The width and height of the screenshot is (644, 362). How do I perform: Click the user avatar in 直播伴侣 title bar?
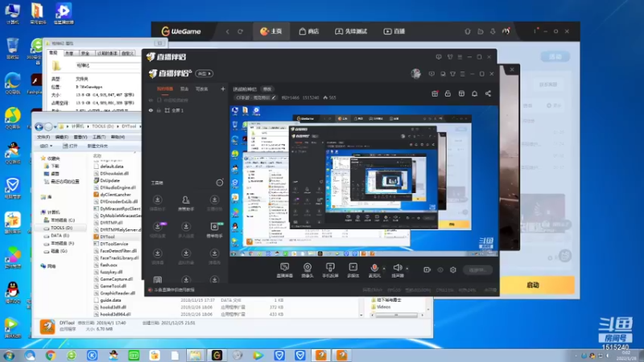click(415, 73)
